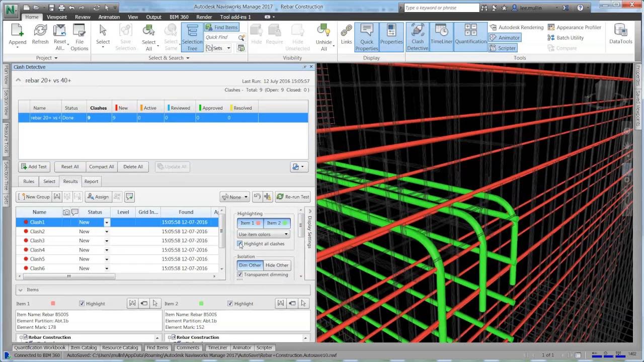This screenshot has height=362, width=644.
Task: Open the Sets dropdown in Select & Search
Action: 218,48
